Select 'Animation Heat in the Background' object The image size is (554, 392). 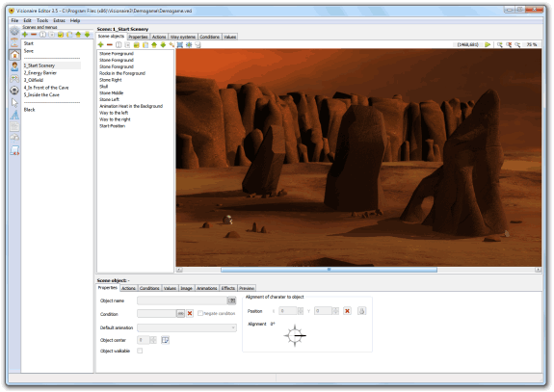tap(131, 106)
